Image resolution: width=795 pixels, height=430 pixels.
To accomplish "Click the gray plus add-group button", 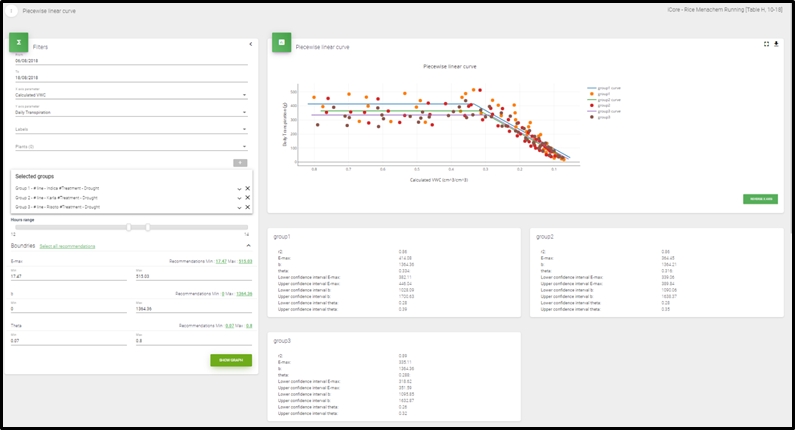I will [x=240, y=163].
